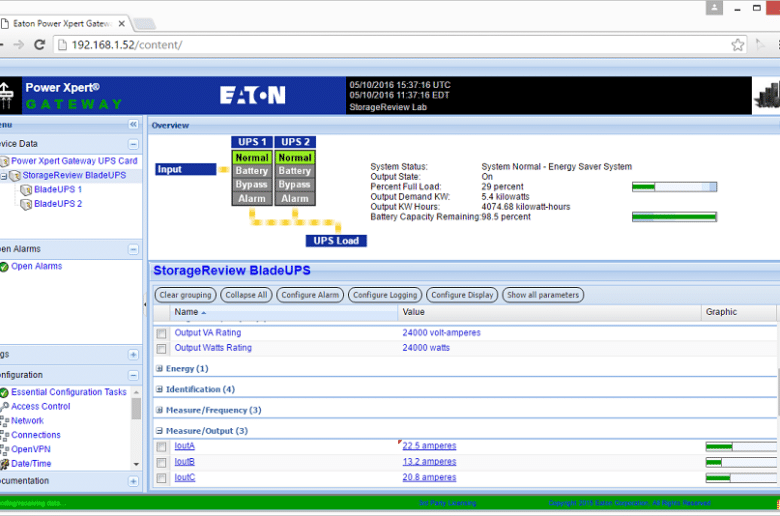Screen dimensions: 780x516
Task: Open the IoutA parameter link
Action: pyautogui.click(x=185, y=446)
